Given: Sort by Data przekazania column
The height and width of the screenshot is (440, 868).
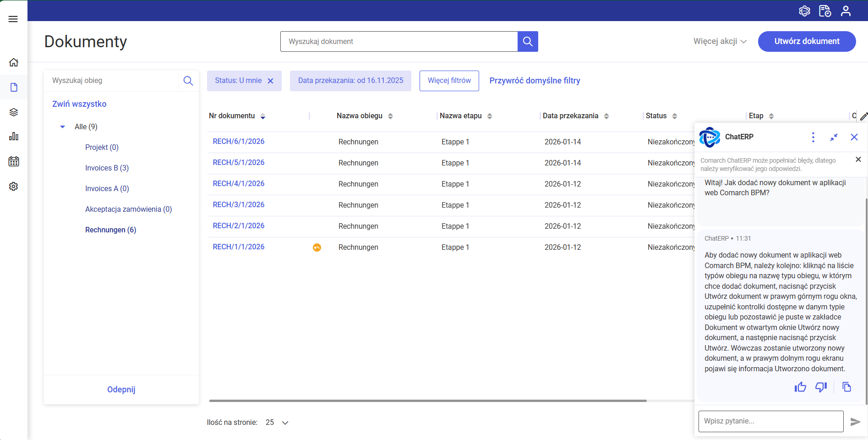Looking at the screenshot, I should (606, 116).
